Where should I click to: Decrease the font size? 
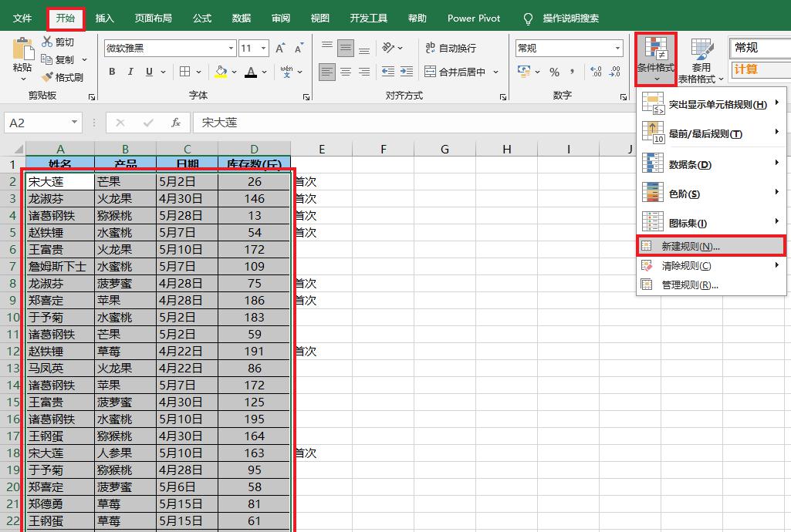coord(299,49)
